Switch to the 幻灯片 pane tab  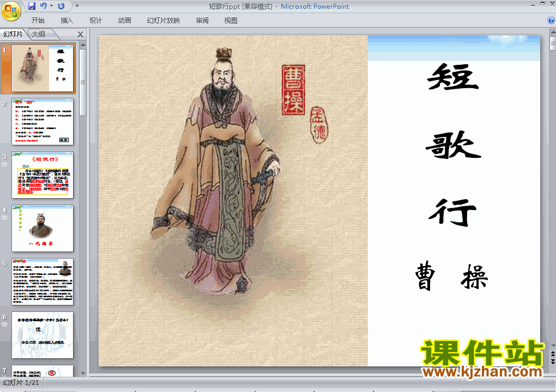(13, 34)
